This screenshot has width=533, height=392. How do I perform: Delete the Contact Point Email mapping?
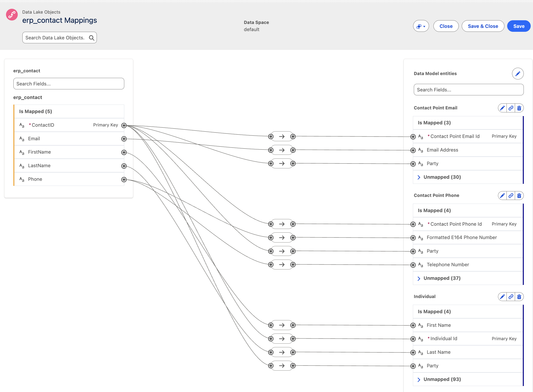(519, 108)
